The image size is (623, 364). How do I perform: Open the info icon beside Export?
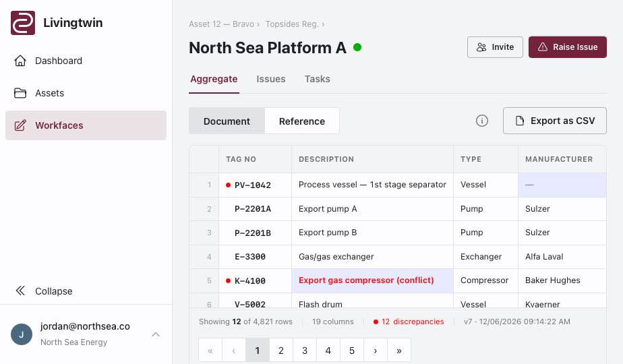482,121
